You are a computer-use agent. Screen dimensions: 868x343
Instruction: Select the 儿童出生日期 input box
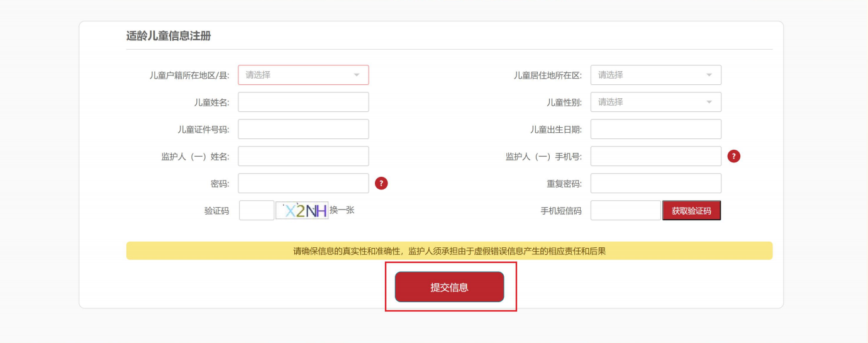[x=655, y=129]
